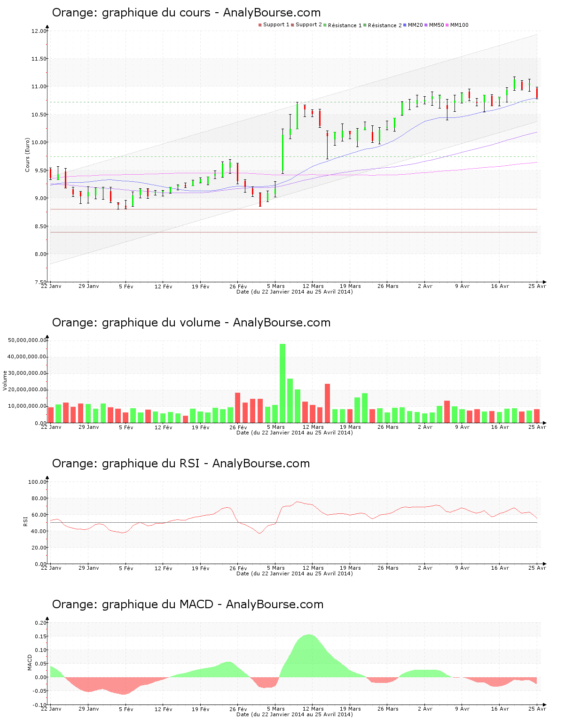Click the 'MACD' vertical axis title
The image size is (564, 728).
point(30,662)
